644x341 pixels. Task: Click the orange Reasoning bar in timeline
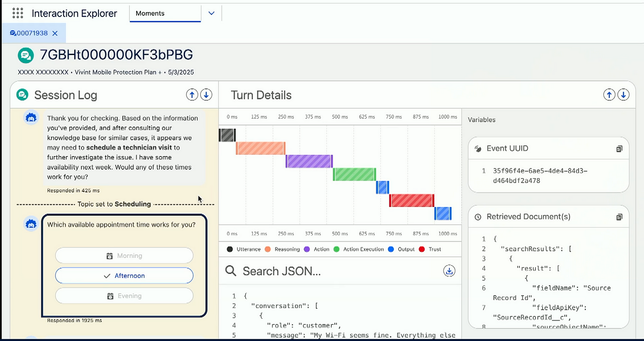[x=260, y=148]
